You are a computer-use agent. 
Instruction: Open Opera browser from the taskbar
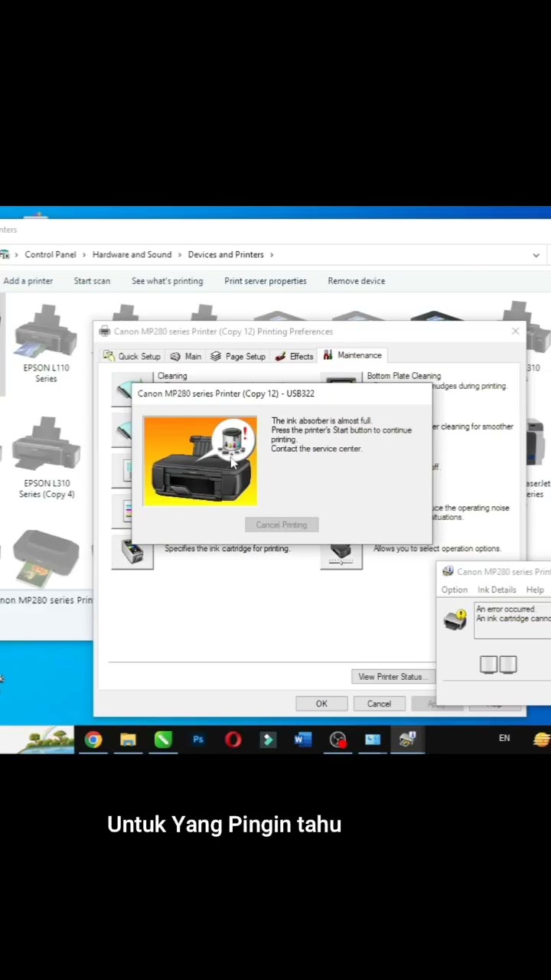pyautogui.click(x=233, y=740)
